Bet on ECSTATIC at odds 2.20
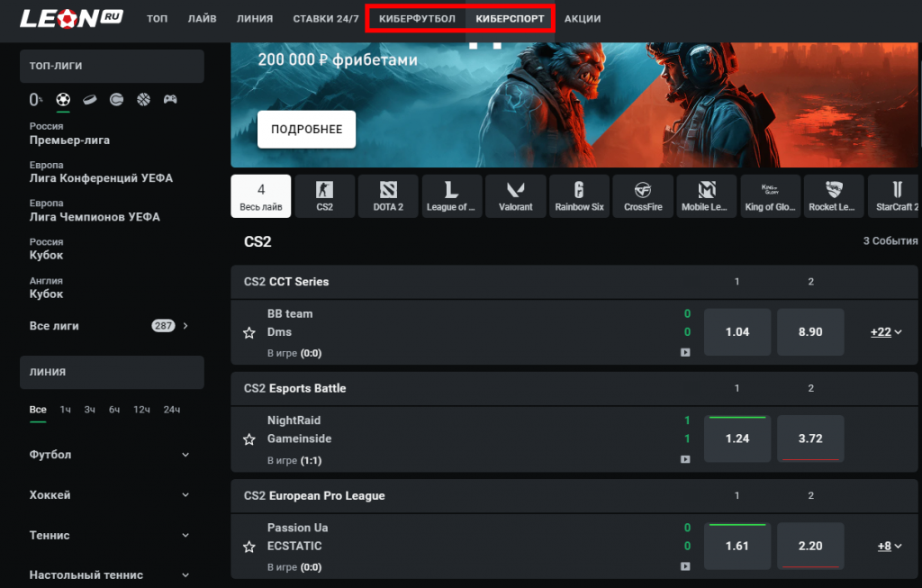The width and height of the screenshot is (922, 588). click(x=810, y=547)
